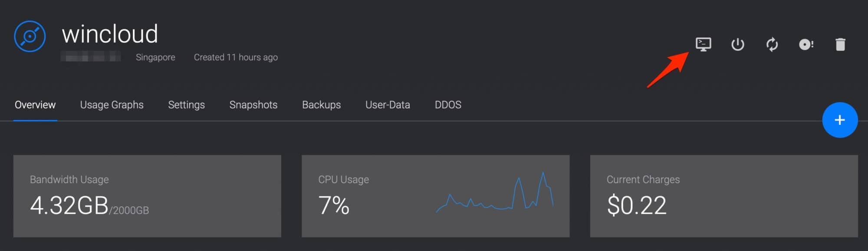This screenshot has height=251, width=868.
Task: Delete the server using the trash icon
Action: click(840, 44)
